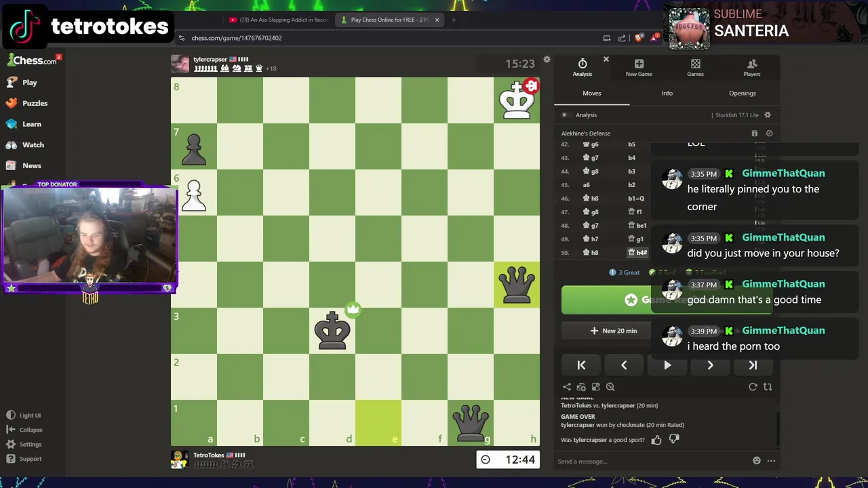Click the Brave shield icon
The width and height of the screenshot is (868, 488).
[638, 39]
